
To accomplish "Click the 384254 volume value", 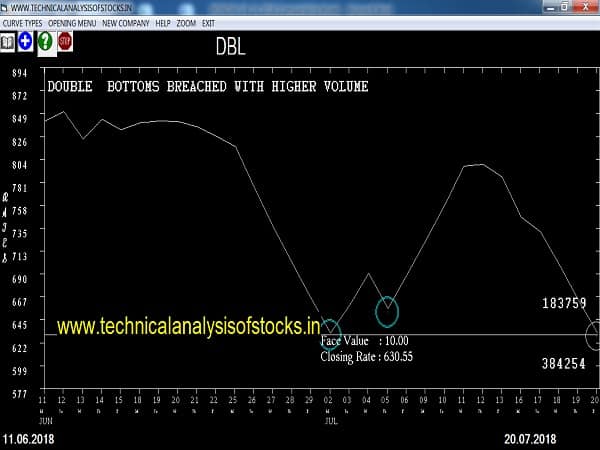I will coord(564,364).
